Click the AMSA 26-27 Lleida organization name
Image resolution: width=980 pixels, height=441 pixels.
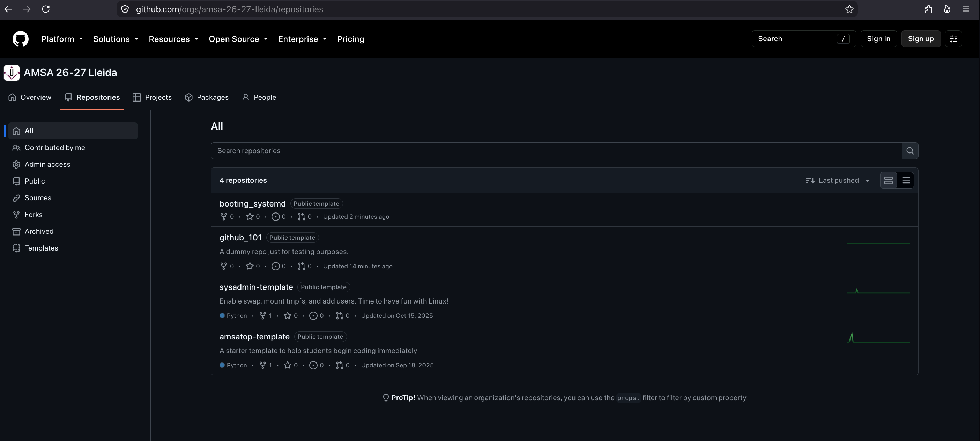click(70, 73)
